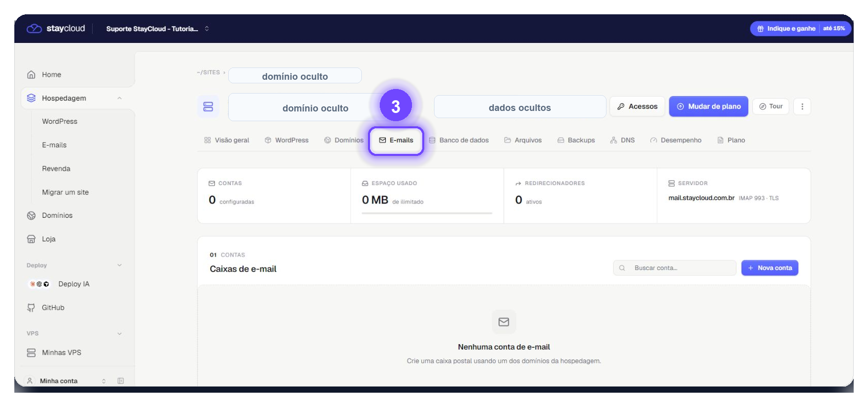Open WordPress in the sidebar
Image resolution: width=868 pixels, height=407 pixels.
(59, 122)
